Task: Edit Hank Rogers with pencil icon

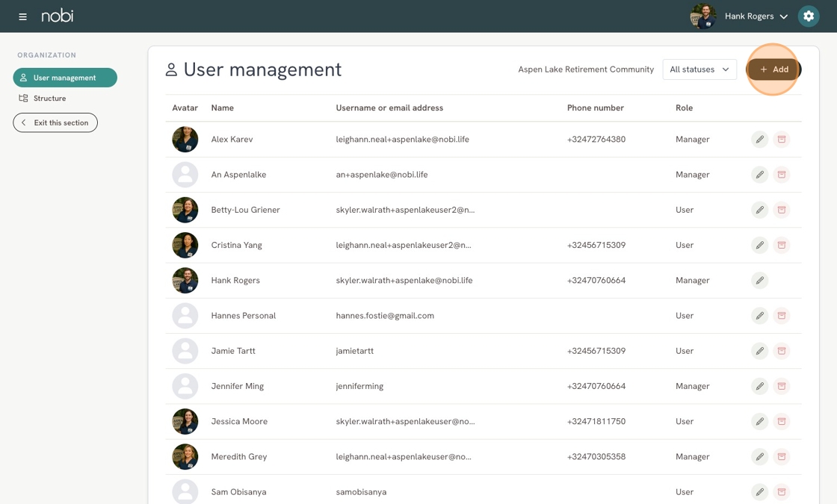Action: (759, 281)
